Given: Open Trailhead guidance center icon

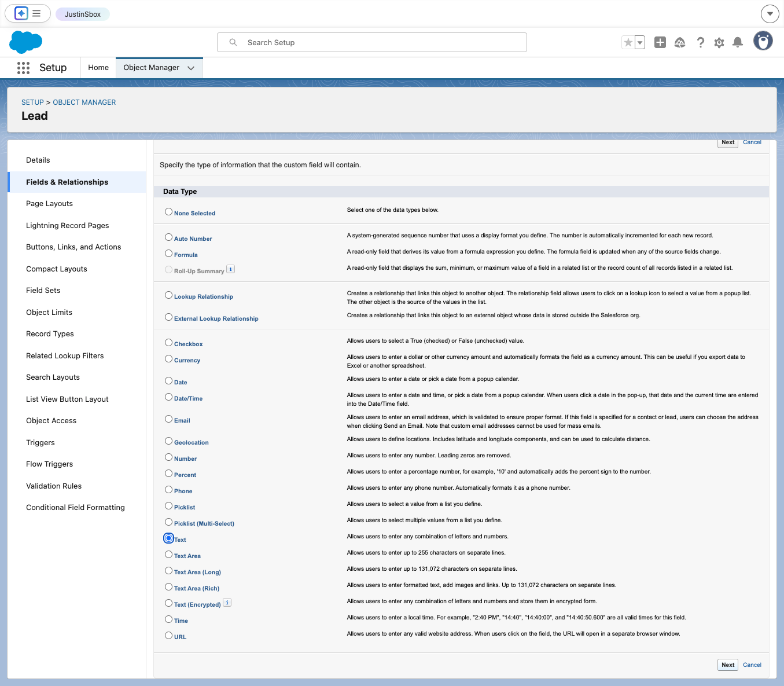Looking at the screenshot, I should 680,42.
